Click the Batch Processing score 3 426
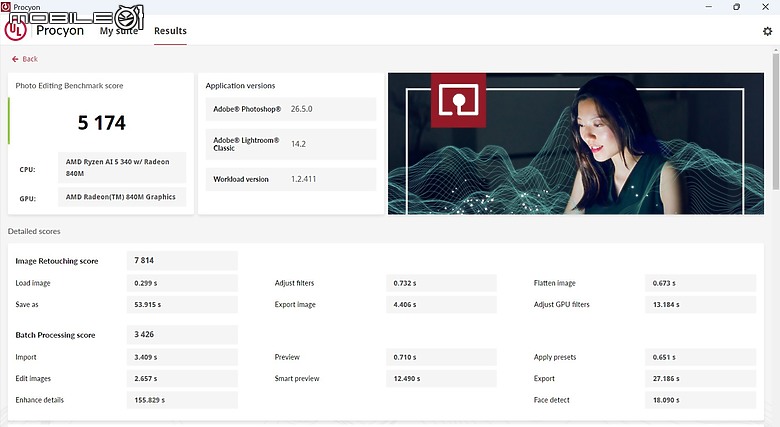This screenshot has width=780, height=427. pyautogui.click(x=182, y=334)
